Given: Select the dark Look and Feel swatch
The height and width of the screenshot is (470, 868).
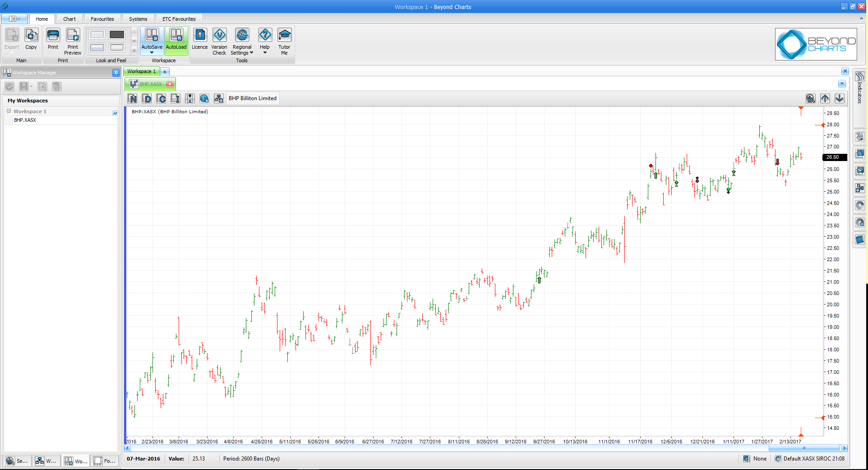Looking at the screenshot, I should pos(117,35).
